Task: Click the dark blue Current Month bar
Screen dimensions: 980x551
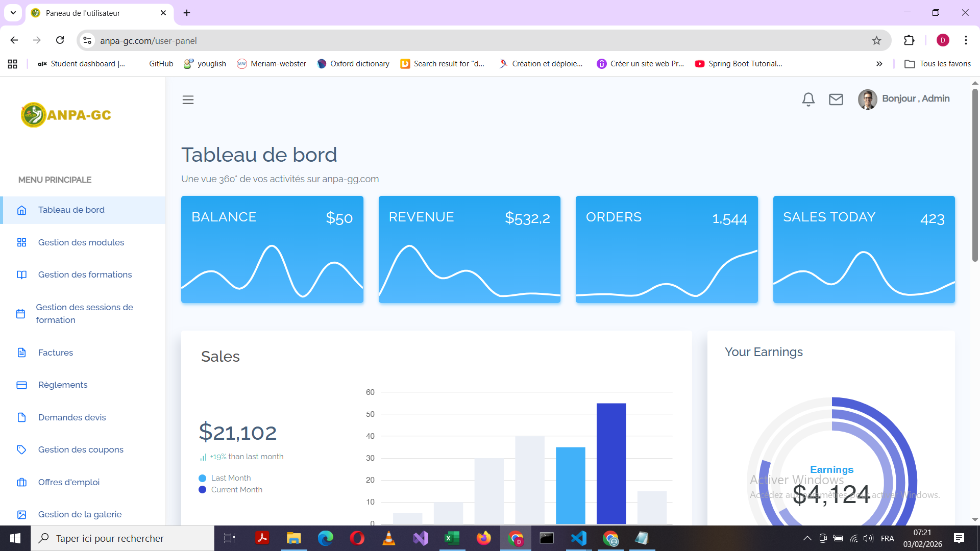Action: pyautogui.click(x=611, y=463)
